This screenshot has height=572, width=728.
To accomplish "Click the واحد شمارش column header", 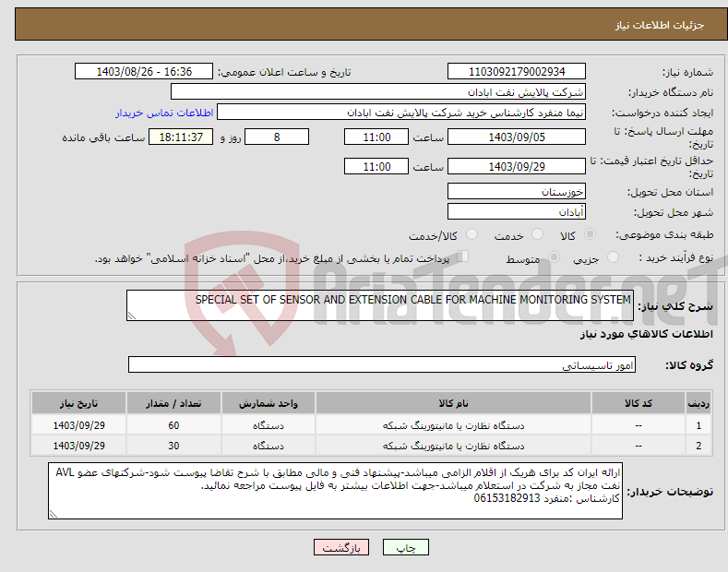I will pyautogui.click(x=269, y=403).
